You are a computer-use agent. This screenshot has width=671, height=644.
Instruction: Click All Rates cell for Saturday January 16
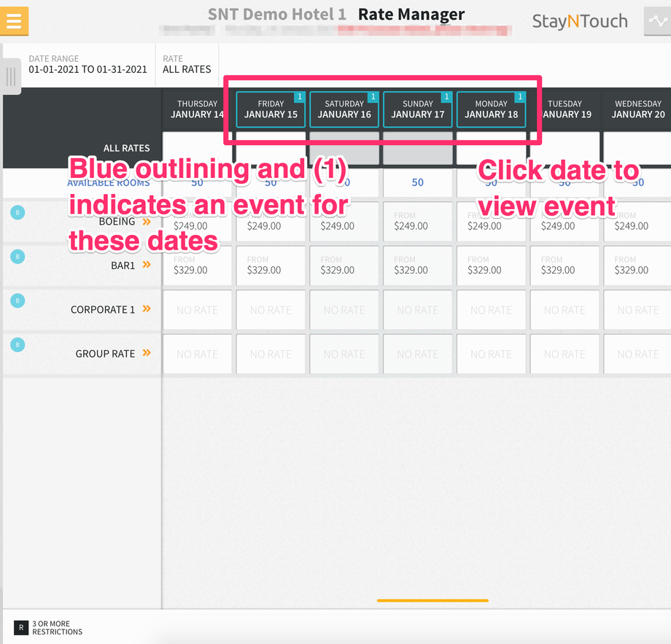pyautogui.click(x=344, y=148)
